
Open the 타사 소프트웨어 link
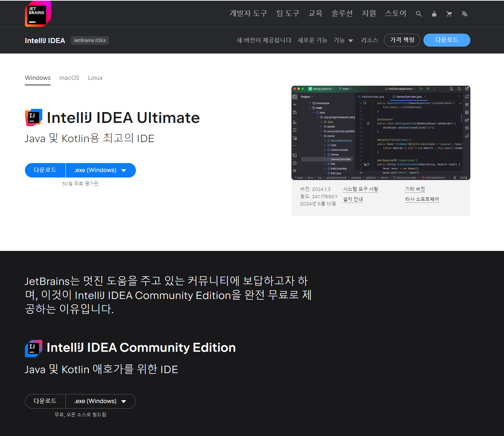click(422, 199)
